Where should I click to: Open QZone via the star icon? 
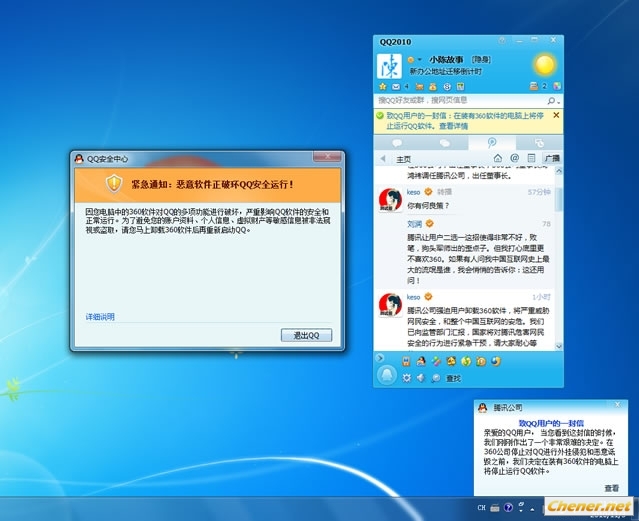(382, 86)
